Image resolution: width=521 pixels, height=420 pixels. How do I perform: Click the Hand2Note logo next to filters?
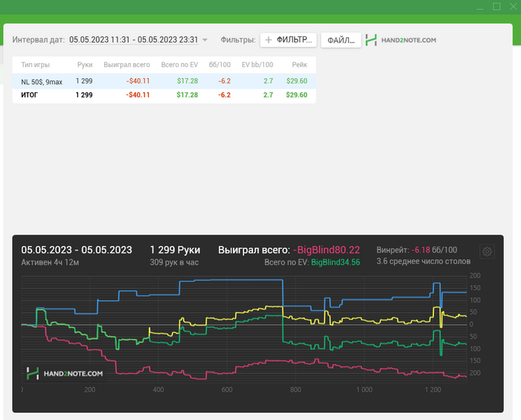point(400,40)
